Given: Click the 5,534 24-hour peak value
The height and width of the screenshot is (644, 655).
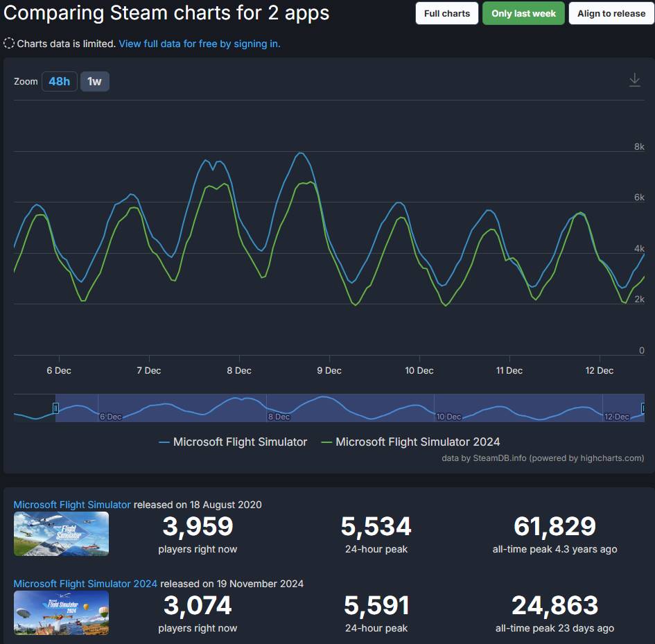Looking at the screenshot, I should point(376,526).
